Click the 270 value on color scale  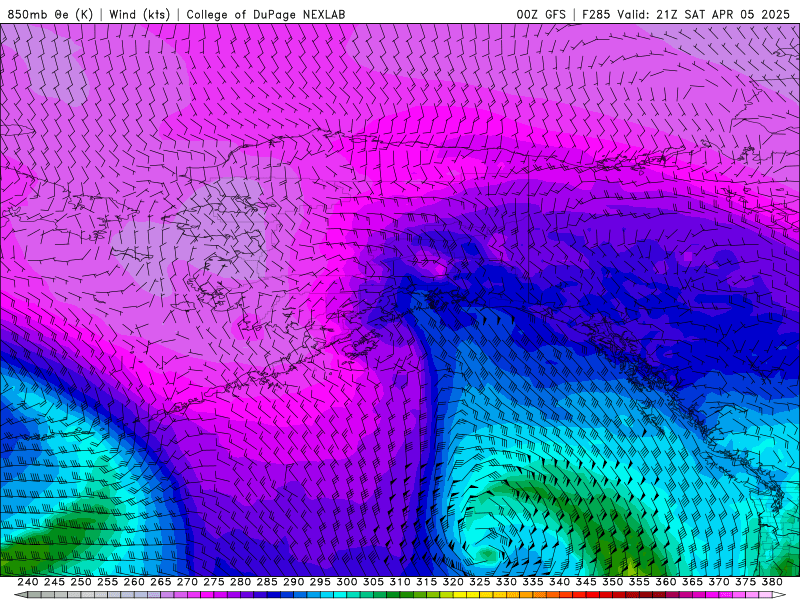[187, 582]
